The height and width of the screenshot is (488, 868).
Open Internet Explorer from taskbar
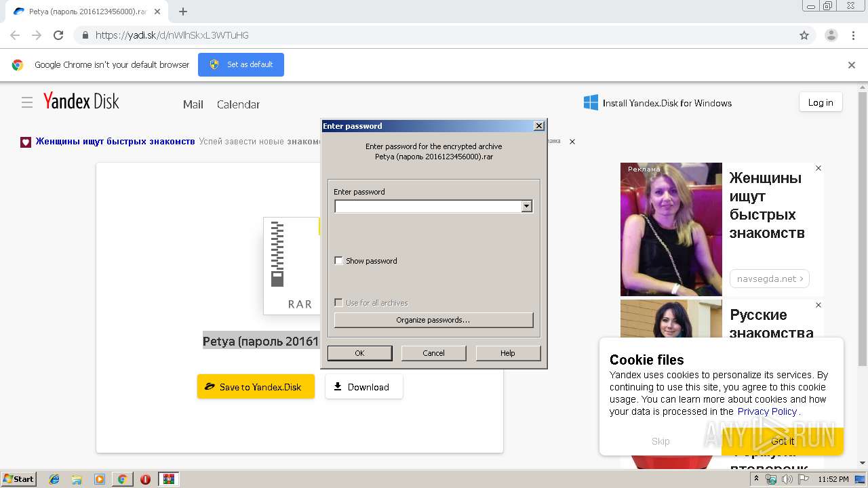(54, 479)
